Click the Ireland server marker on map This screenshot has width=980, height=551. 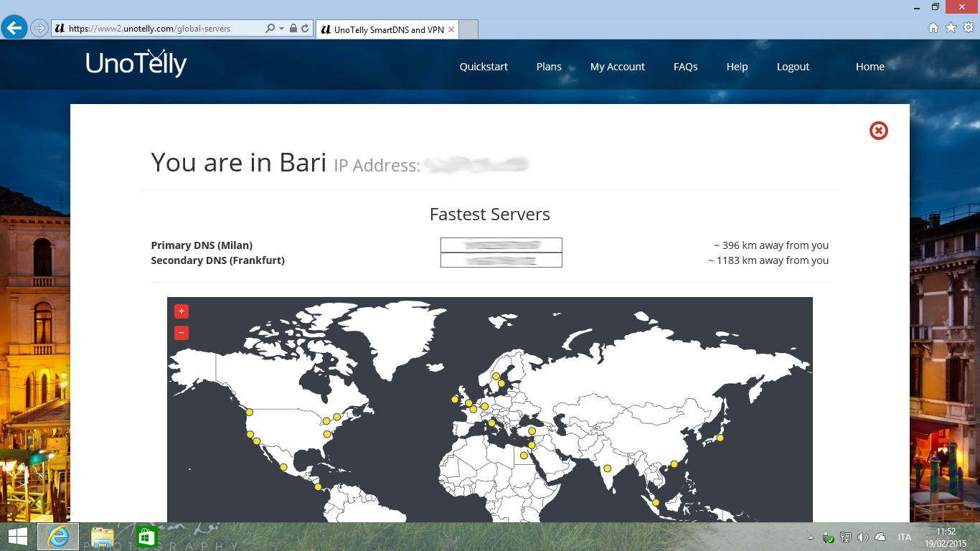[x=455, y=400]
